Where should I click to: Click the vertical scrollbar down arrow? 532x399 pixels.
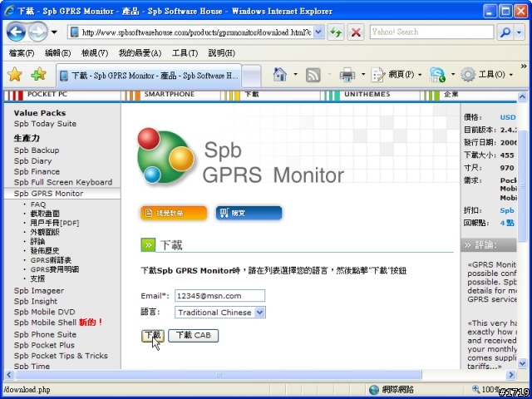pyautogui.click(x=522, y=363)
